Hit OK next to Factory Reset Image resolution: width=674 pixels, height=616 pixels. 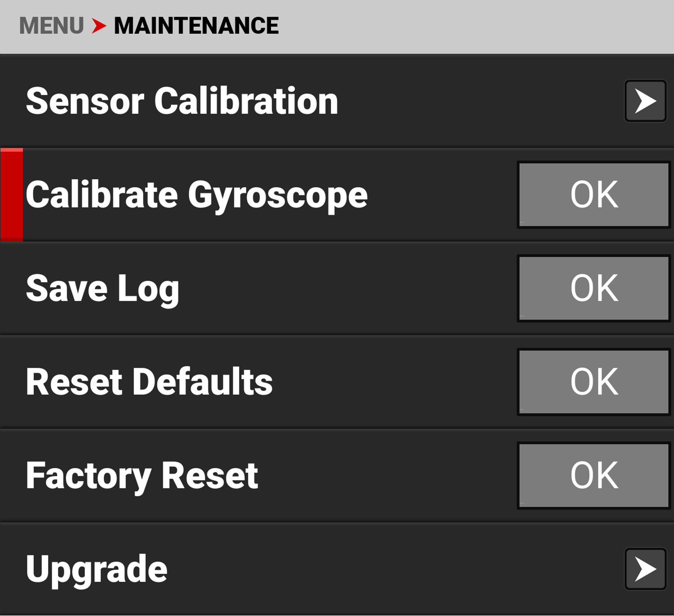tap(594, 475)
